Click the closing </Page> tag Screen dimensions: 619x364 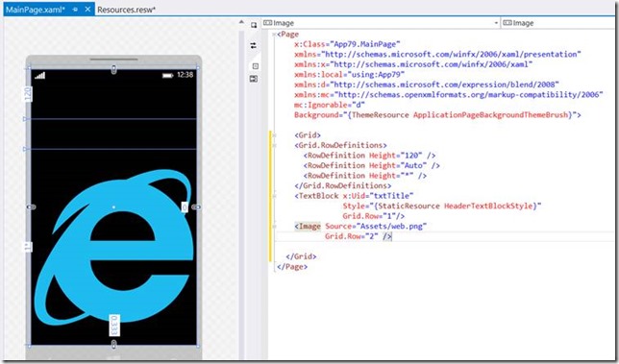coord(292,267)
